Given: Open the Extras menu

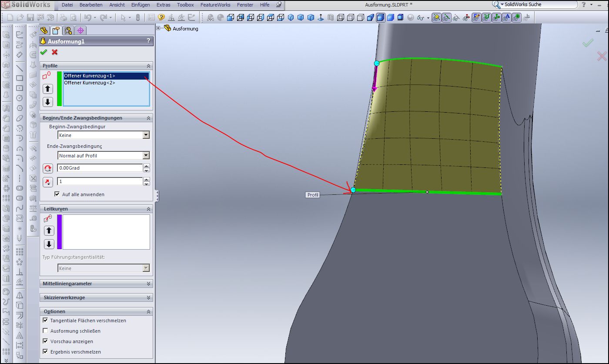Looking at the screenshot, I should [164, 5].
